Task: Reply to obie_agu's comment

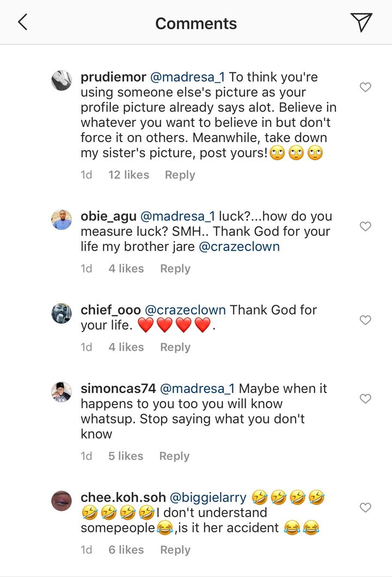Action: pyautogui.click(x=175, y=268)
